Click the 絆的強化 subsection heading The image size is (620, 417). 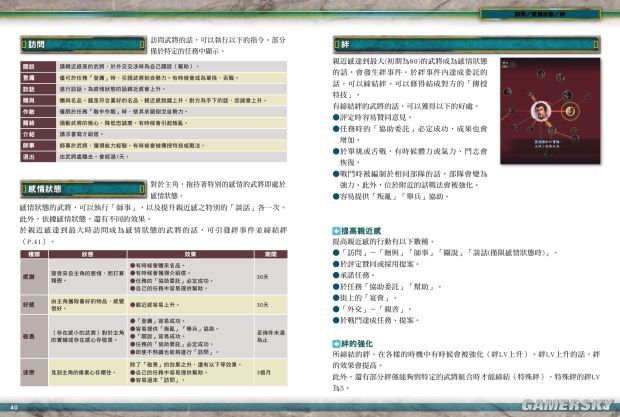coord(358,345)
